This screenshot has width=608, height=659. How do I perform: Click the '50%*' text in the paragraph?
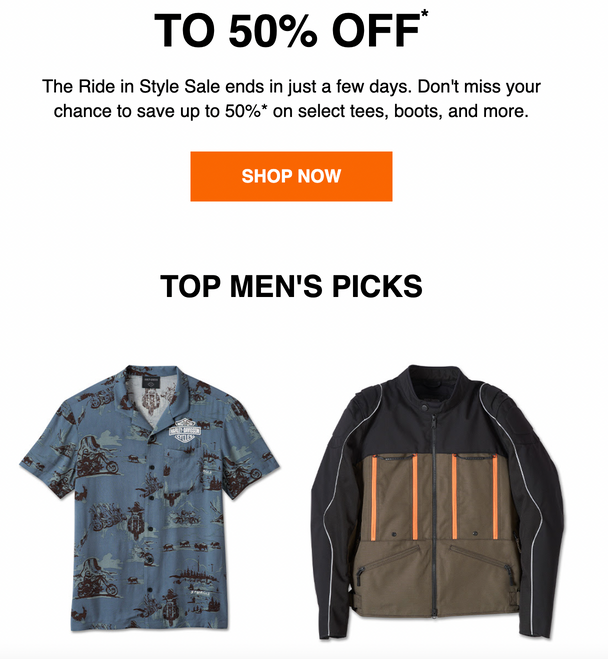click(246, 111)
